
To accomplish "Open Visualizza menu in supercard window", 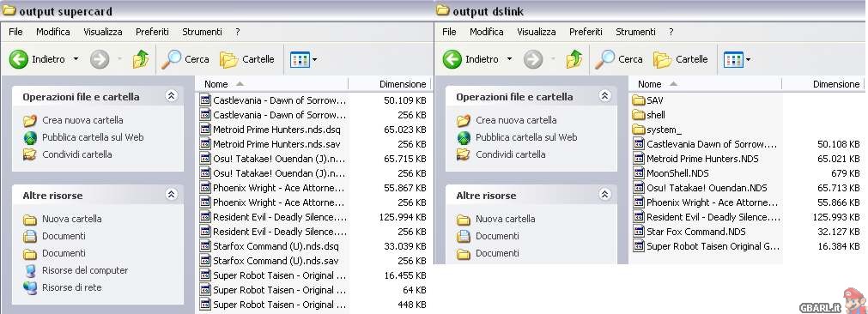I will tap(103, 32).
